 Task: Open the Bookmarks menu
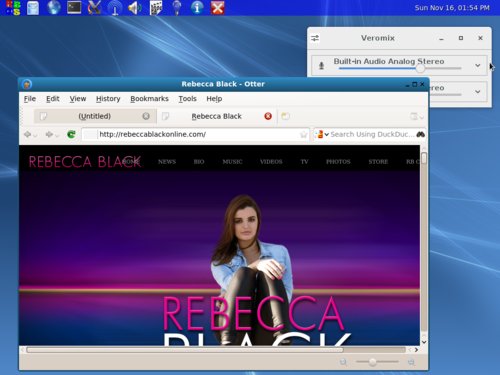point(149,99)
